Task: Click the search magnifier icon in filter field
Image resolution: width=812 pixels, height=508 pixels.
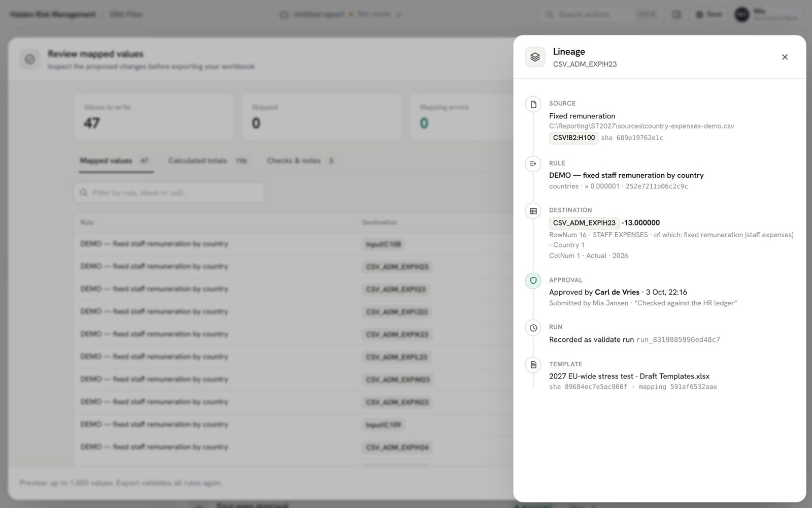Action: [84, 193]
